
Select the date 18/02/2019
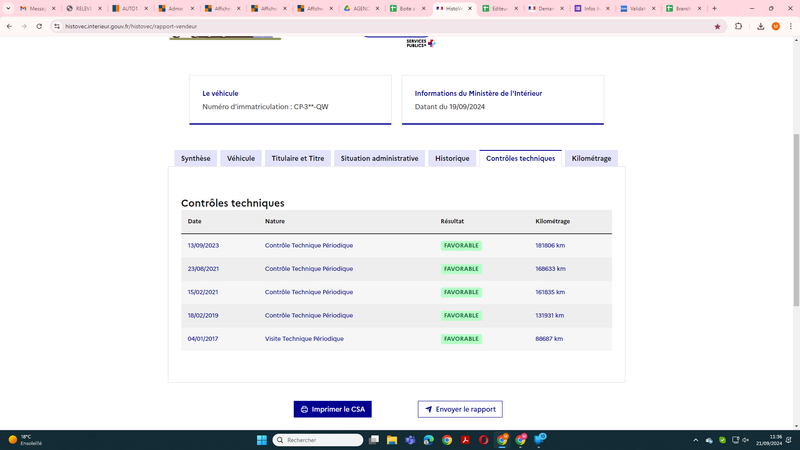pyautogui.click(x=203, y=315)
